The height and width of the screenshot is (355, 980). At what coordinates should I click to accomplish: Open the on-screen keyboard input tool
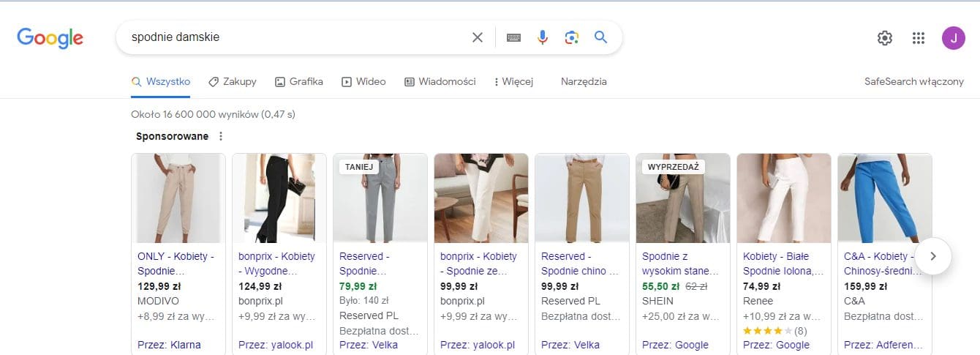(513, 37)
